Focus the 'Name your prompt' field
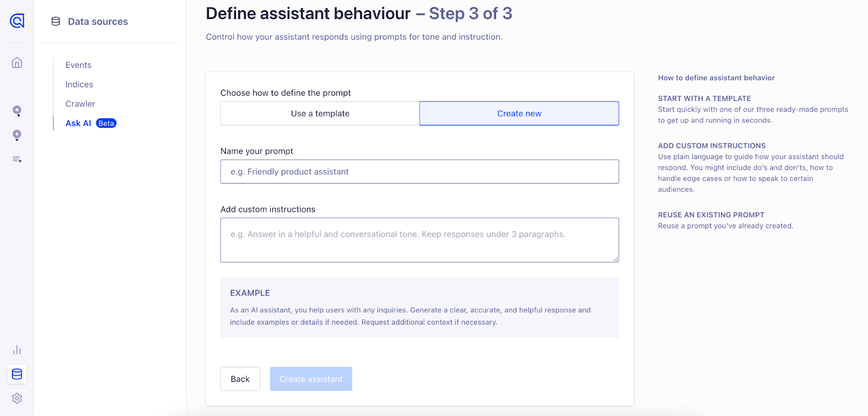The height and width of the screenshot is (416, 868). 419,172
